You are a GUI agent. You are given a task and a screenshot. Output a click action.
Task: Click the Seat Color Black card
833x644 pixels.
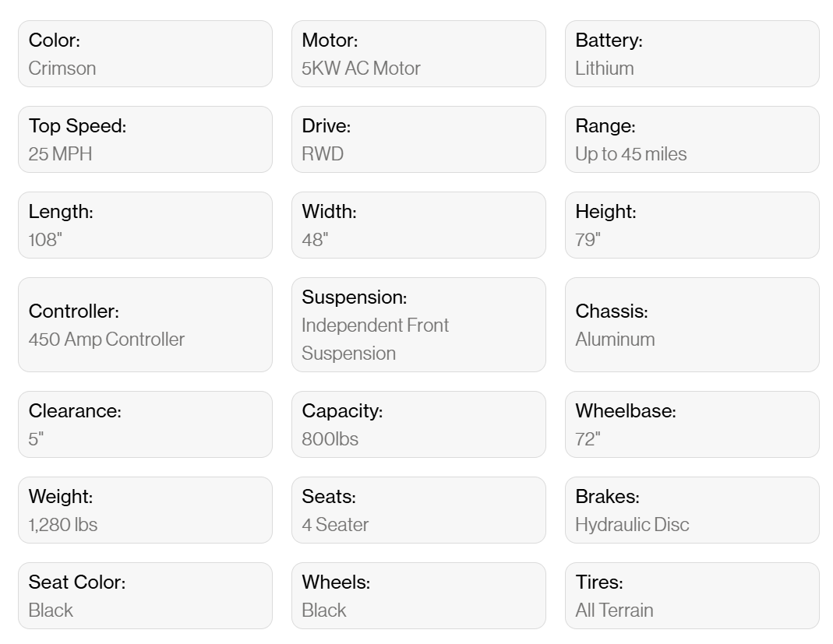(145, 596)
